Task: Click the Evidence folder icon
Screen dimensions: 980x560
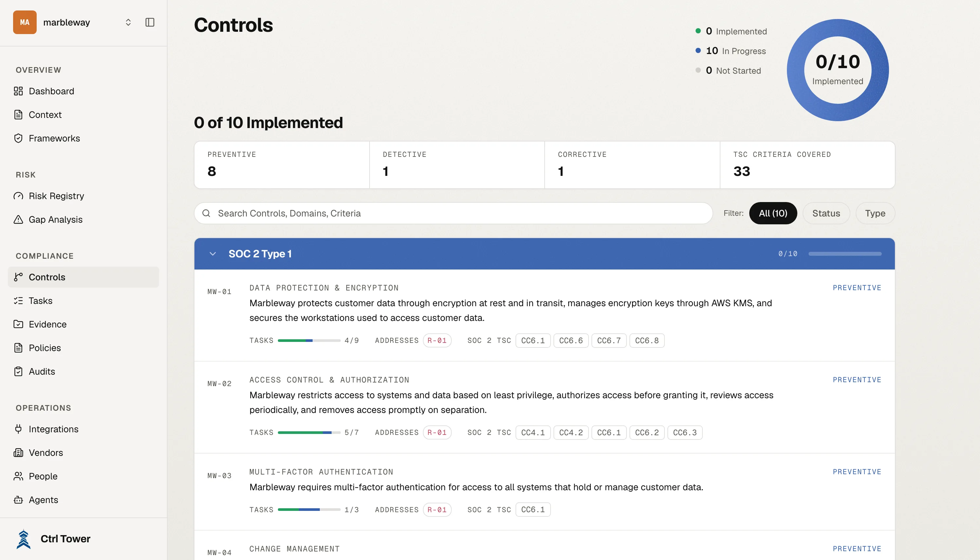Action: 18,324
